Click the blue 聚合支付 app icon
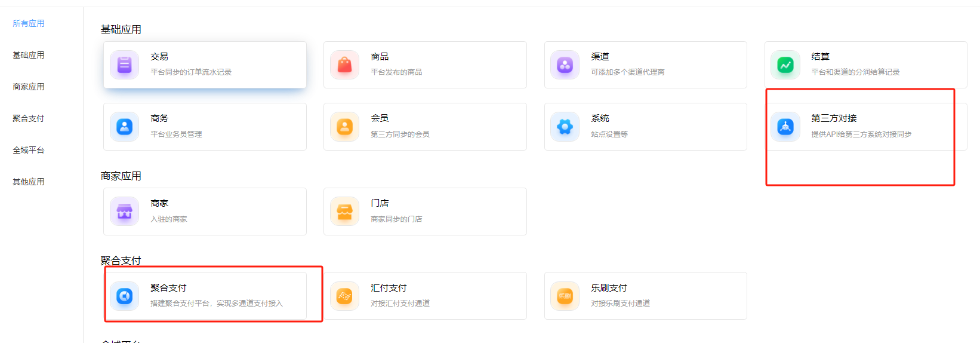Image resolution: width=980 pixels, height=343 pixels. pyautogui.click(x=124, y=296)
